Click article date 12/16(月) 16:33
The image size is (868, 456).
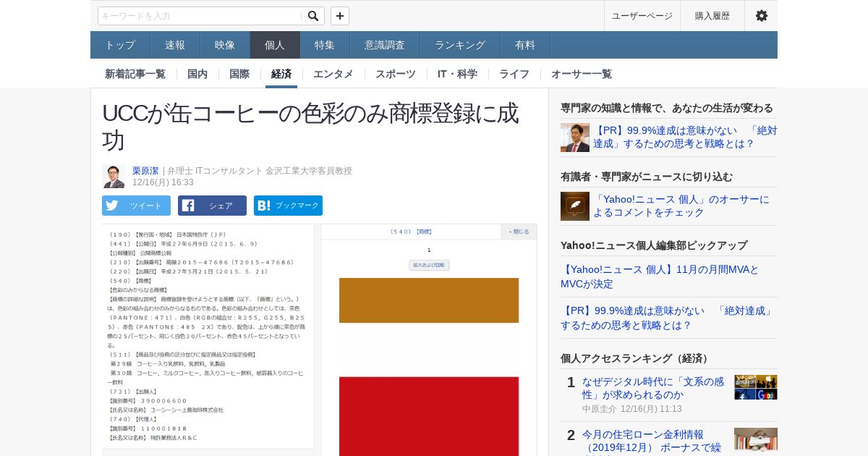[x=163, y=182]
